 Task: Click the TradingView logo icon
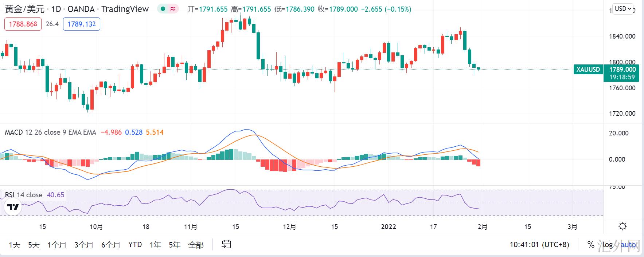pos(13,207)
